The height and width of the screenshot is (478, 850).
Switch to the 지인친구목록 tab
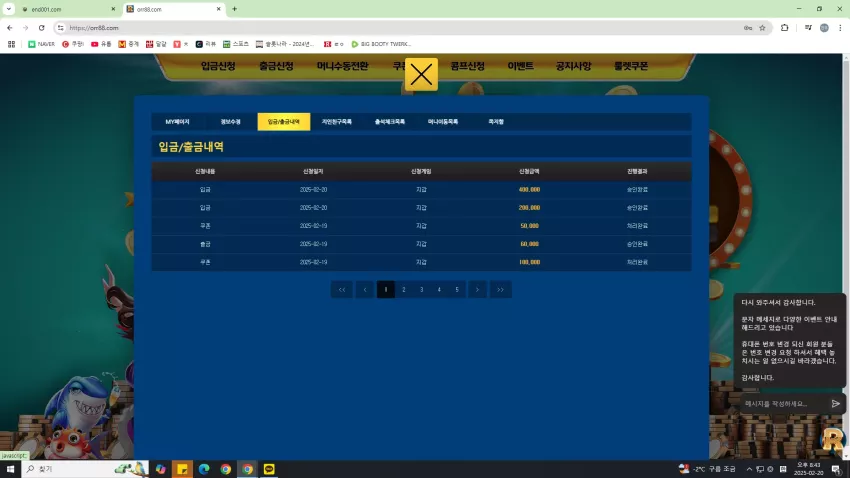[337, 122]
